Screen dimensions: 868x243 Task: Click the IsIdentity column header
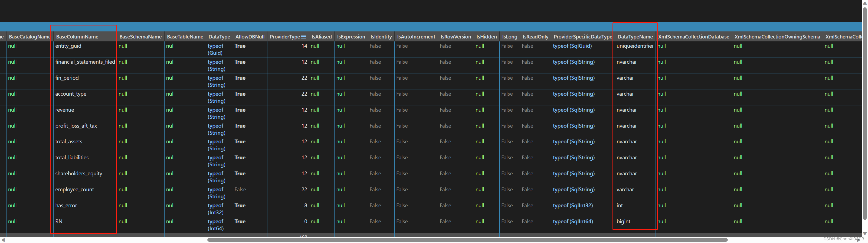click(x=381, y=37)
